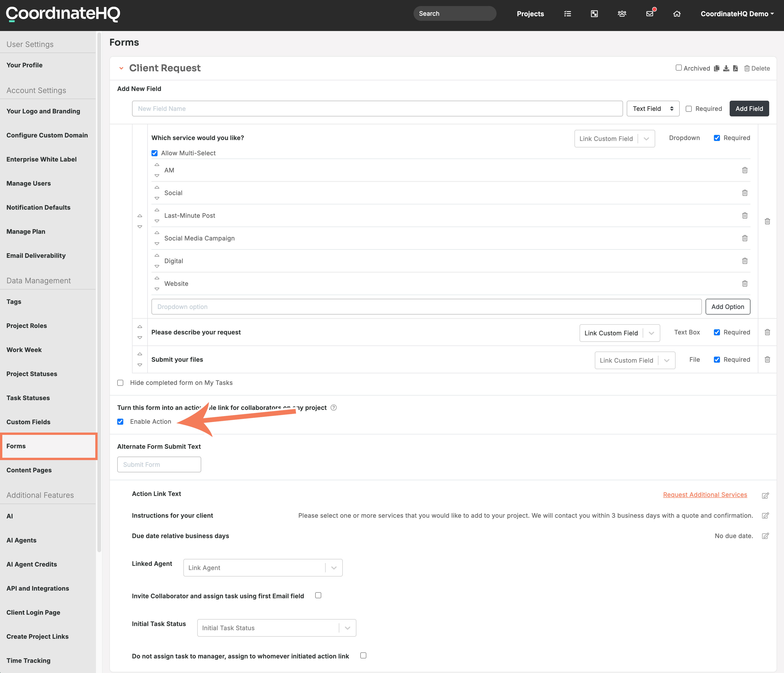Open the inbox mail icon with notification
784x673 pixels.
650,14
